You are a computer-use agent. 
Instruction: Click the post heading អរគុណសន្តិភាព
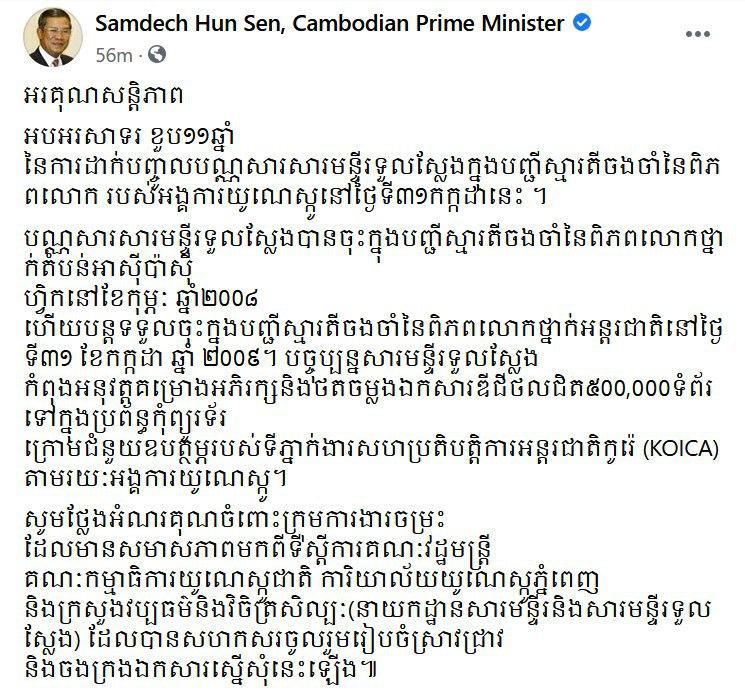coord(103,97)
